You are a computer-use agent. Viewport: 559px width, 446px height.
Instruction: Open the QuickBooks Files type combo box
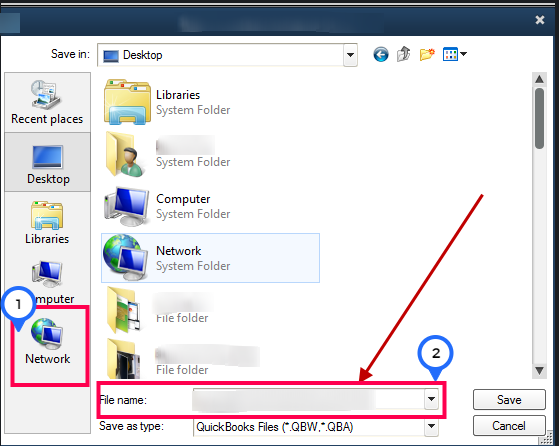click(x=316, y=427)
